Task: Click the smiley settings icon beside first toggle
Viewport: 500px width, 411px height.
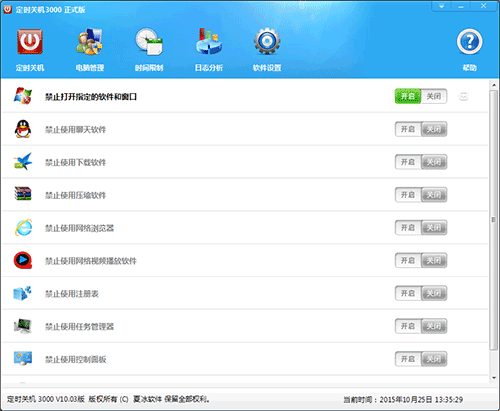Action: (x=464, y=96)
